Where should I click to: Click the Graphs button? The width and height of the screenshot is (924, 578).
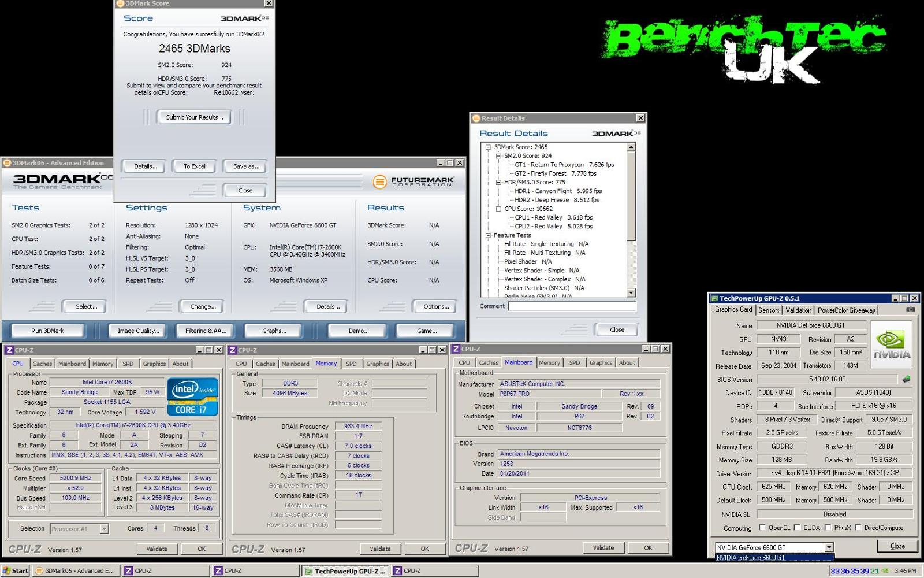point(274,331)
